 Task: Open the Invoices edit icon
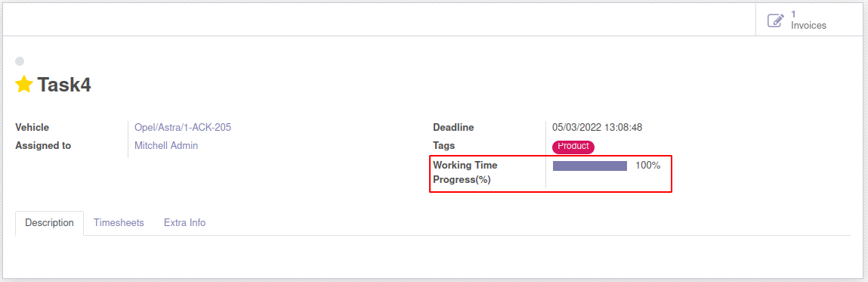776,20
